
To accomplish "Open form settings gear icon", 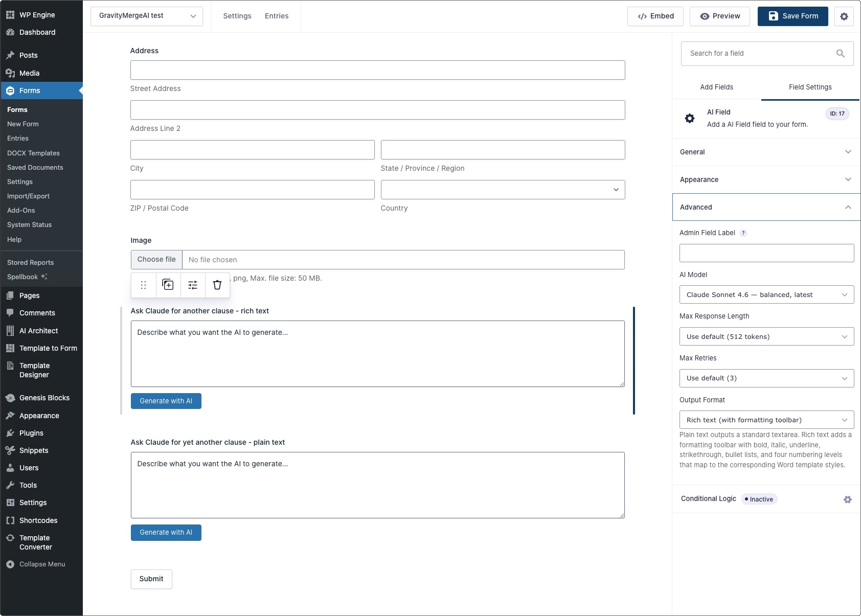I will (x=844, y=16).
